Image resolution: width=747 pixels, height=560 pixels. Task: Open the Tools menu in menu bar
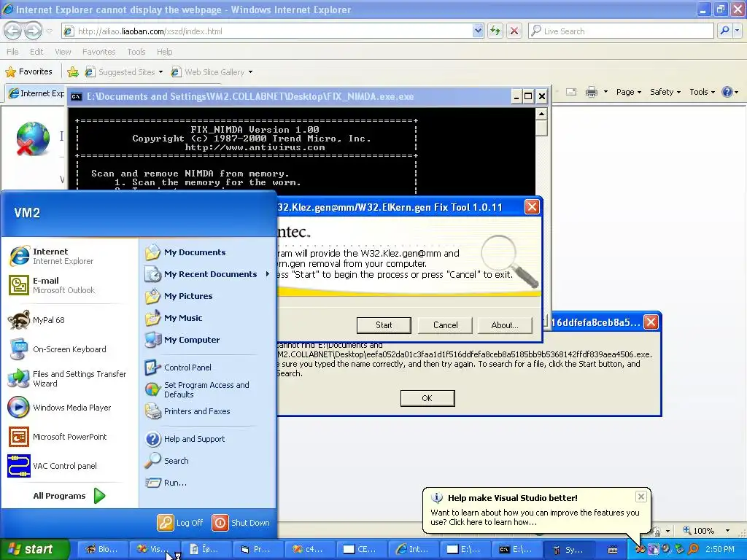136,52
